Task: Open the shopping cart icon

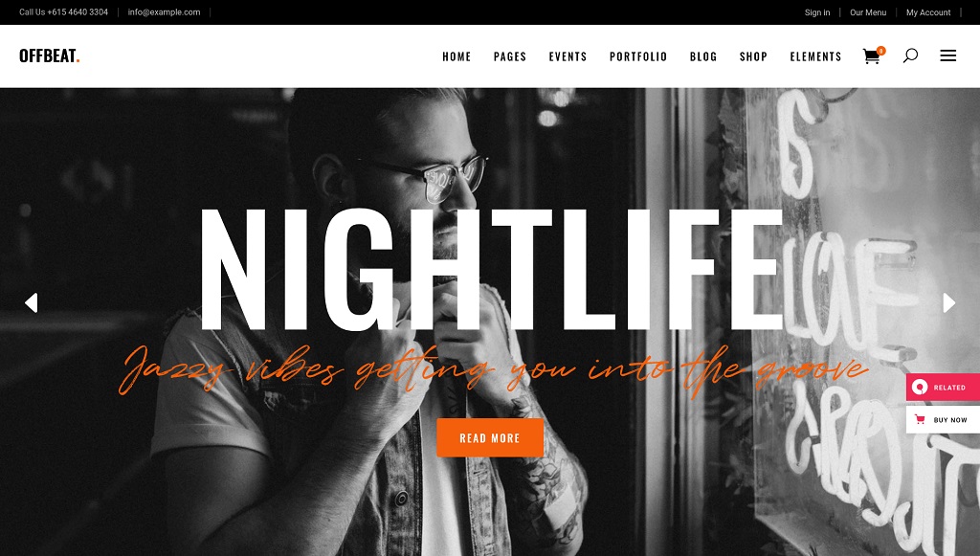Action: tap(873, 56)
